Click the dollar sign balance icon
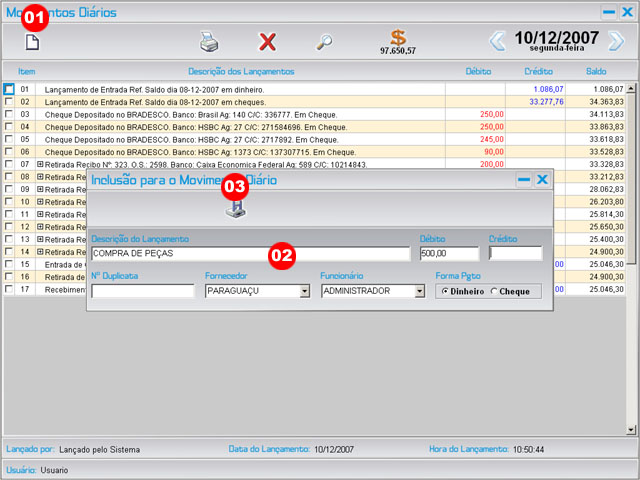The image size is (640, 480). (x=398, y=38)
